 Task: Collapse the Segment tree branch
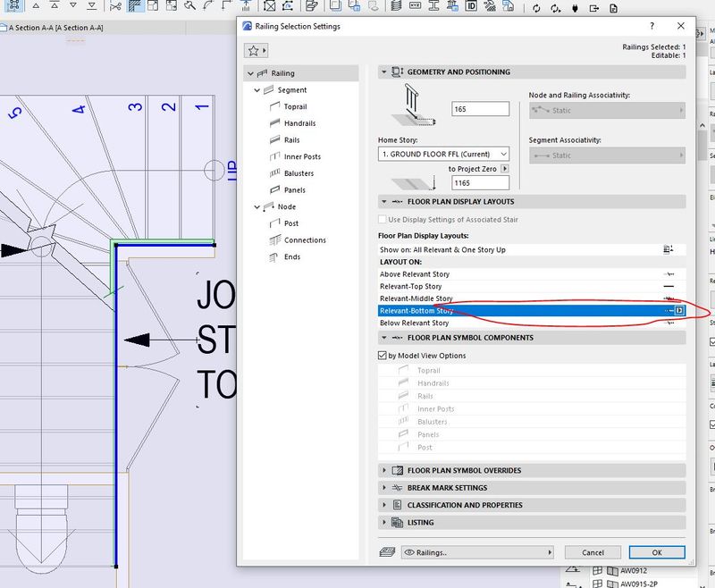(x=257, y=90)
